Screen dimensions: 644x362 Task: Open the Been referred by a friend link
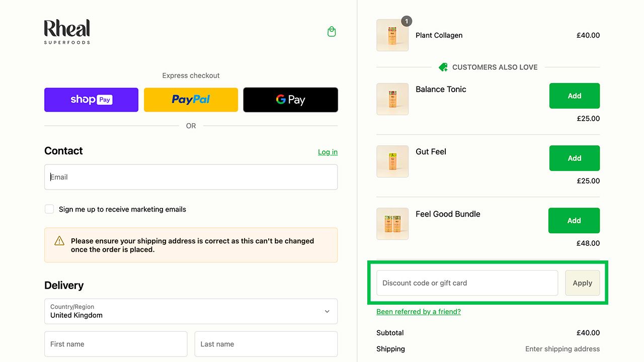coord(419,312)
